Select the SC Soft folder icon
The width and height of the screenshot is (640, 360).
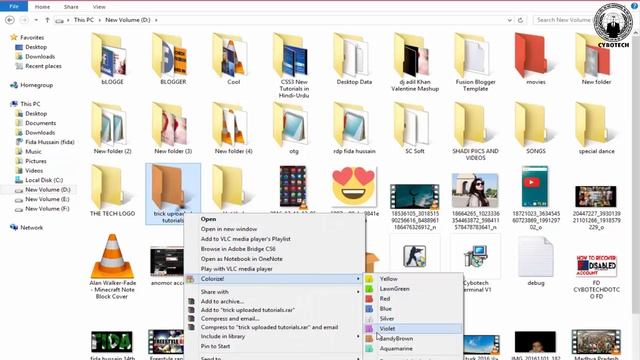click(411, 124)
